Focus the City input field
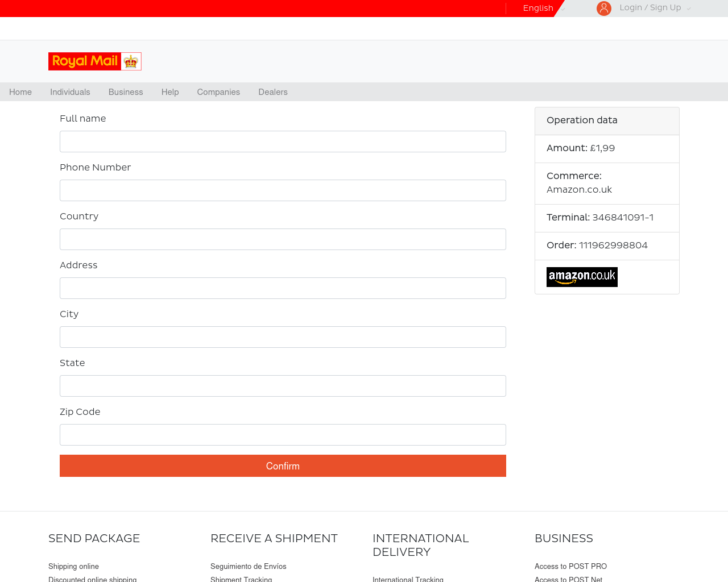The height and width of the screenshot is (582, 728). pyautogui.click(x=283, y=337)
